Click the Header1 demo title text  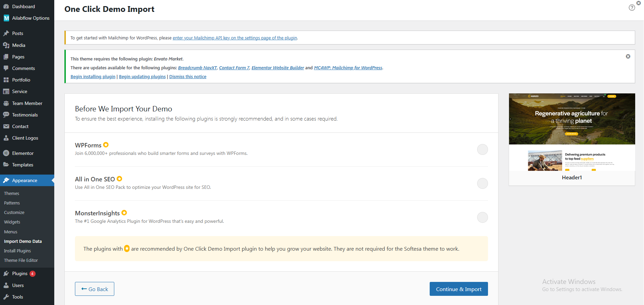tap(572, 177)
